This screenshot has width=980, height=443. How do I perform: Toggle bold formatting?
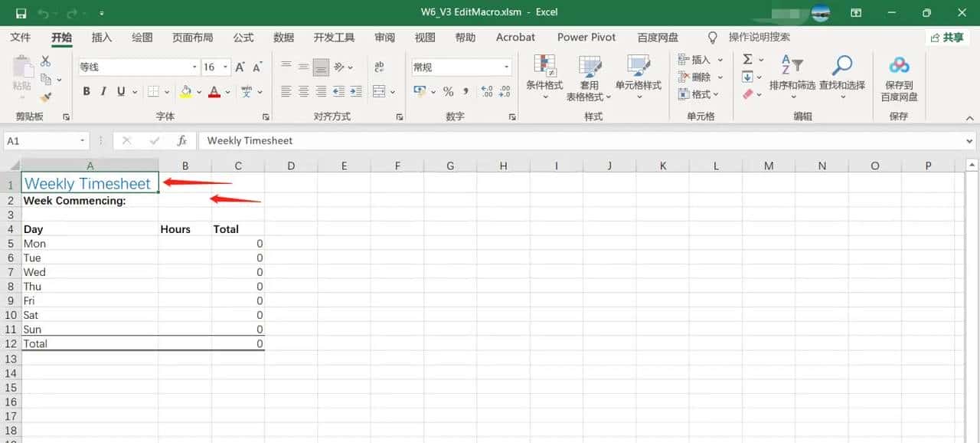coord(87,92)
